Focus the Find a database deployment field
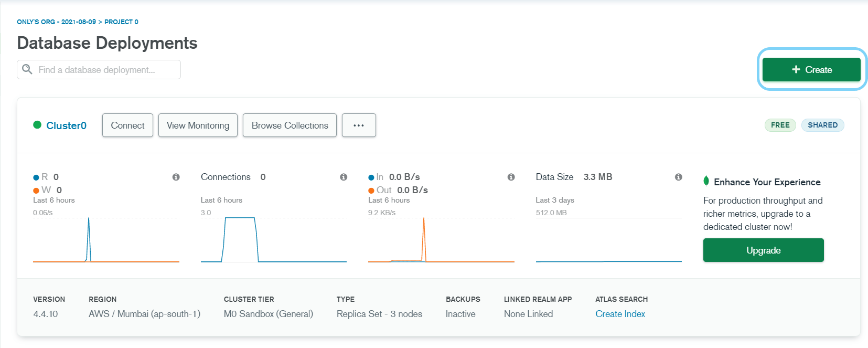868x348 pixels. coord(105,70)
